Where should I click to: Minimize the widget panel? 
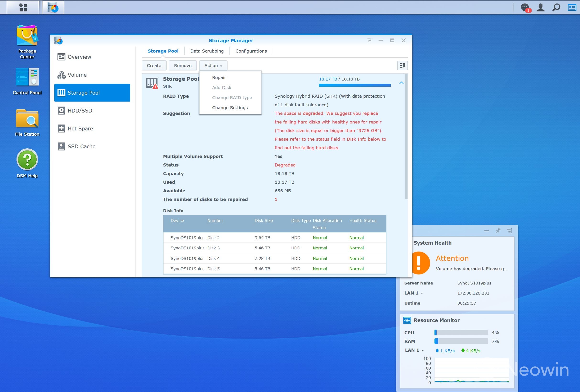coord(486,231)
